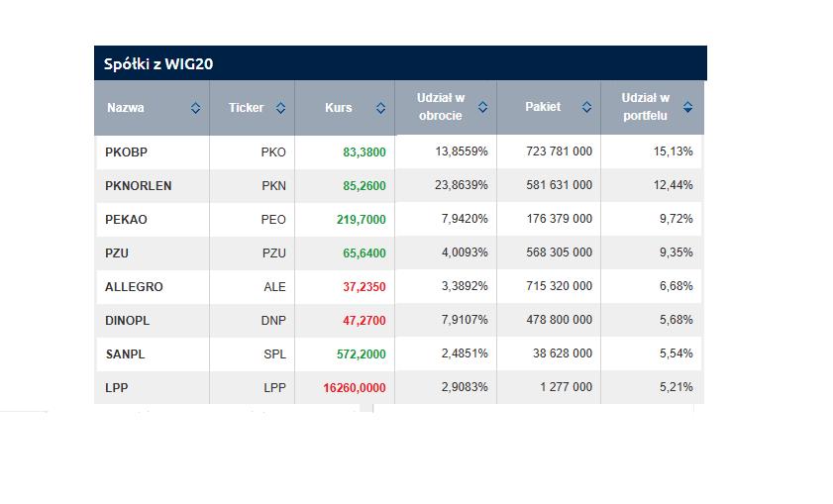The image size is (833, 504).
Task: Select the price value 65,6400
Action: click(x=364, y=253)
